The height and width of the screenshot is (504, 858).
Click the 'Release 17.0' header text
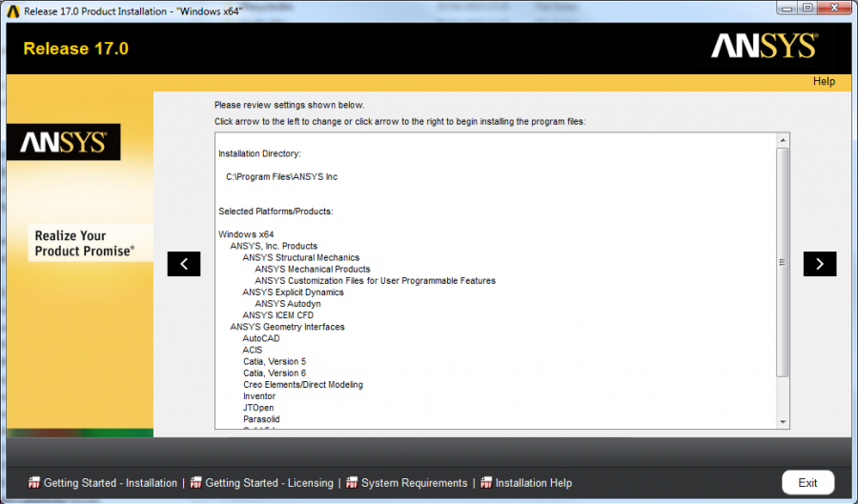pyautogui.click(x=75, y=49)
